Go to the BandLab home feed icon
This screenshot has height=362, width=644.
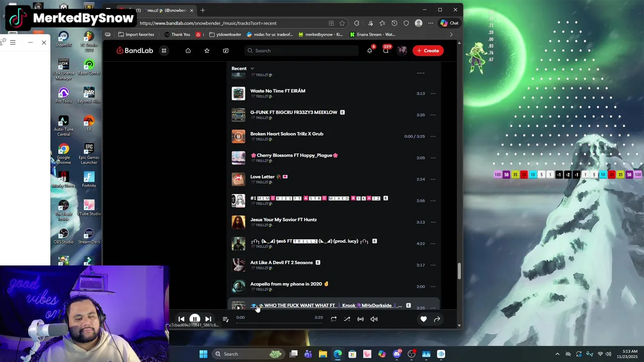click(x=188, y=51)
